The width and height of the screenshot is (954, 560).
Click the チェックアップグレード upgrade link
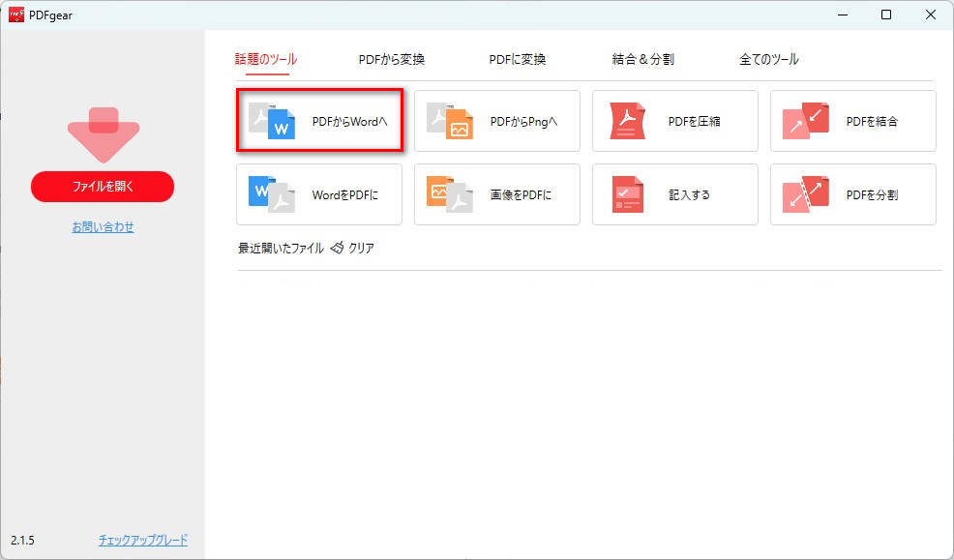[143, 541]
